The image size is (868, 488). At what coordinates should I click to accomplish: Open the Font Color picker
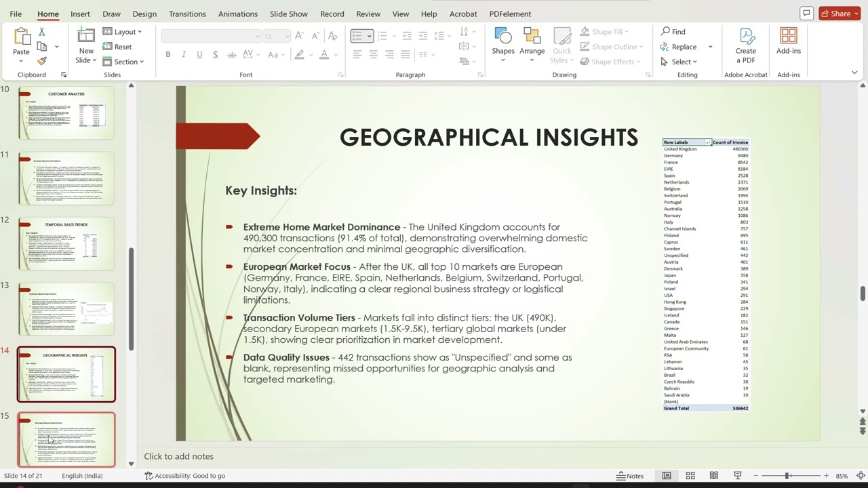click(324, 54)
